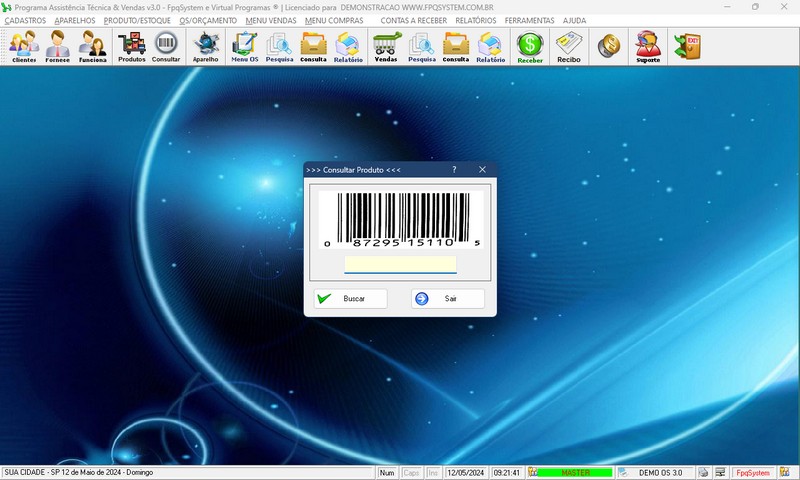
Task: Open the Menu OS toolbar icon
Action: click(x=244, y=46)
